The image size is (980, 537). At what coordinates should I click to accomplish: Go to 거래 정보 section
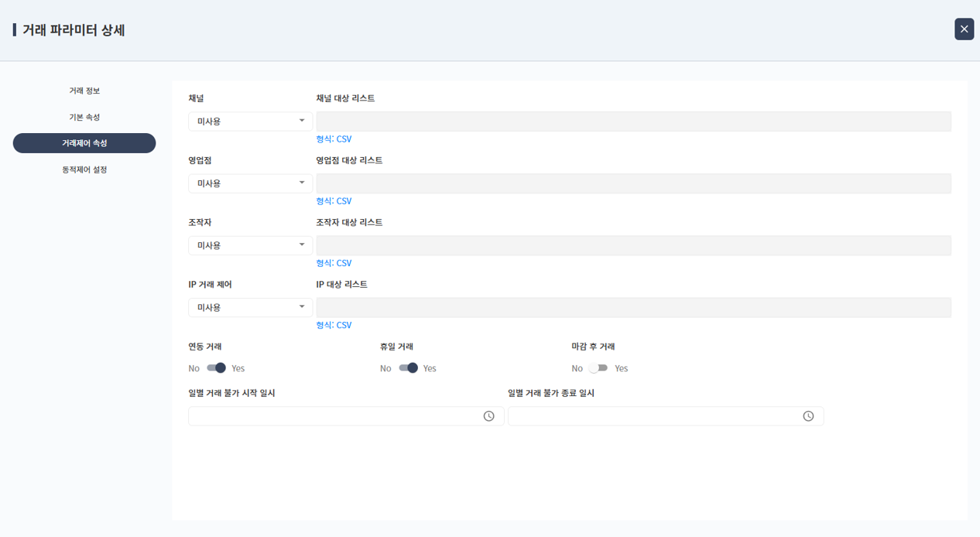coord(84,91)
